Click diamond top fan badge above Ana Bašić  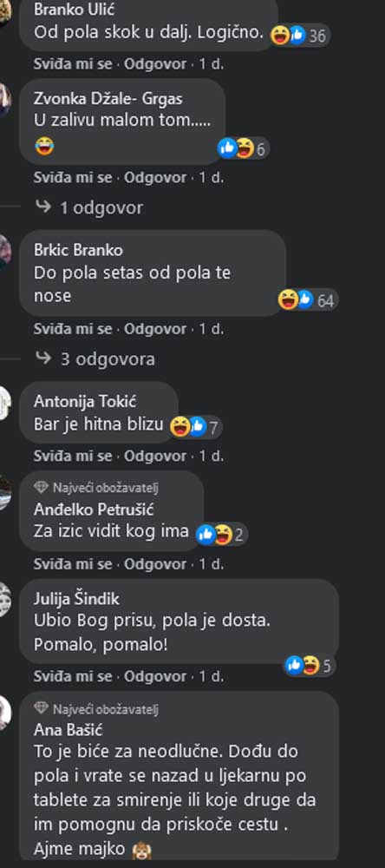click(x=42, y=708)
